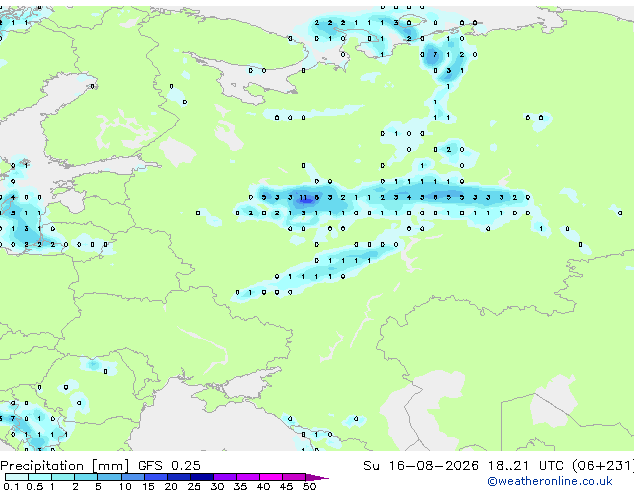634x490 pixels.
Task: Select the 30–35 mm purple legend swatch
Action: (224, 477)
